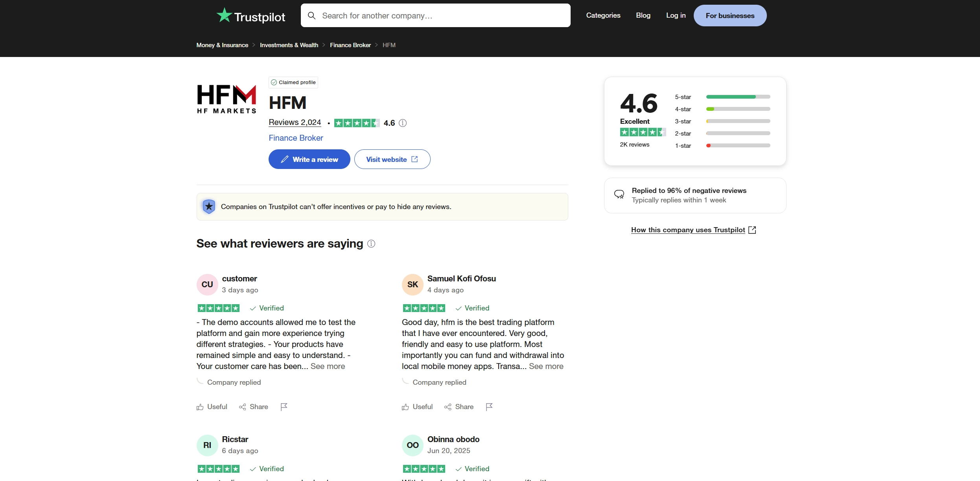Click thumbs-up Useful on customer's review
This screenshot has height=481, width=980.
point(212,407)
